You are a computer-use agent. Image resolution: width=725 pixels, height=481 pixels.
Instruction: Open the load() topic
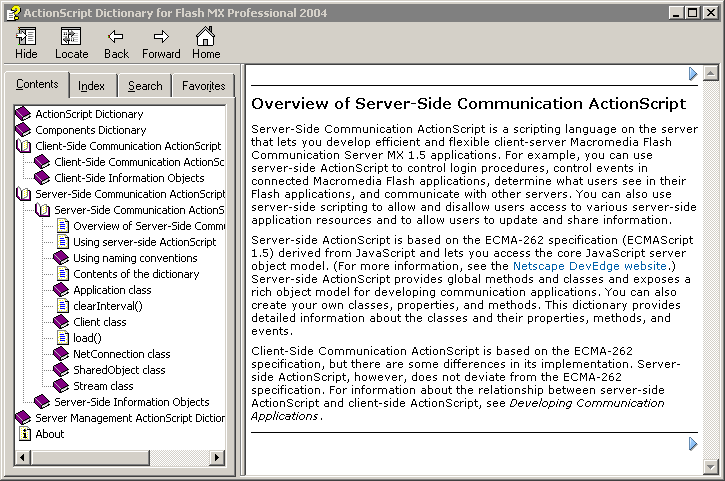tap(87, 338)
